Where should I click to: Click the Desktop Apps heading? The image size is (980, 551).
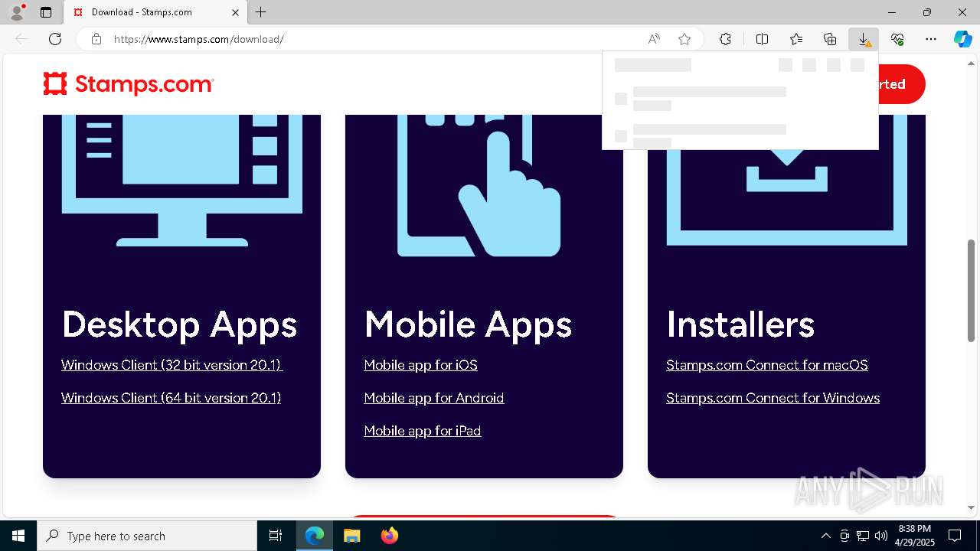[x=179, y=324]
